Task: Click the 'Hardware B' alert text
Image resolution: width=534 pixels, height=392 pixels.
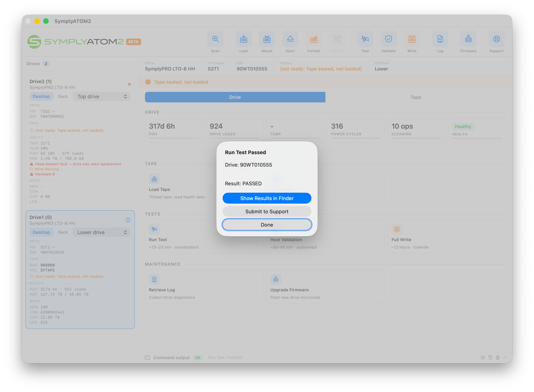Action: coord(45,174)
